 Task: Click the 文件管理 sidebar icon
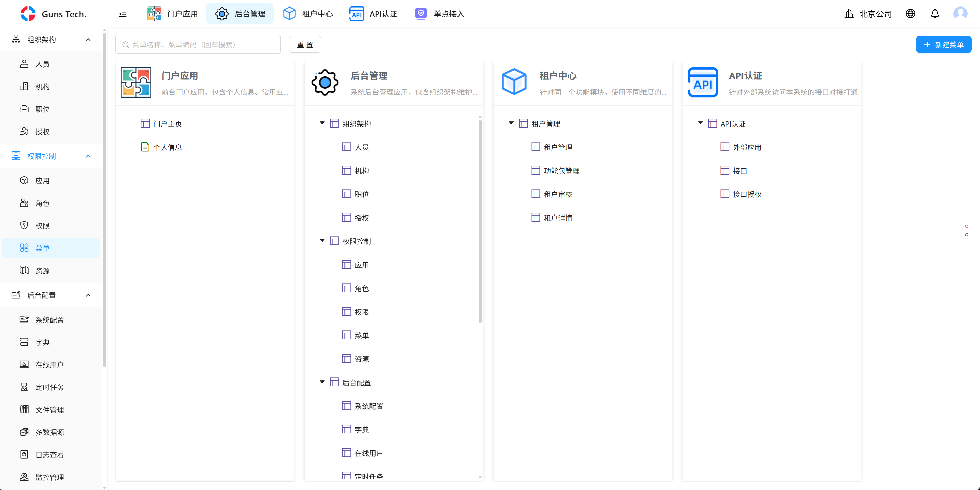(24, 409)
